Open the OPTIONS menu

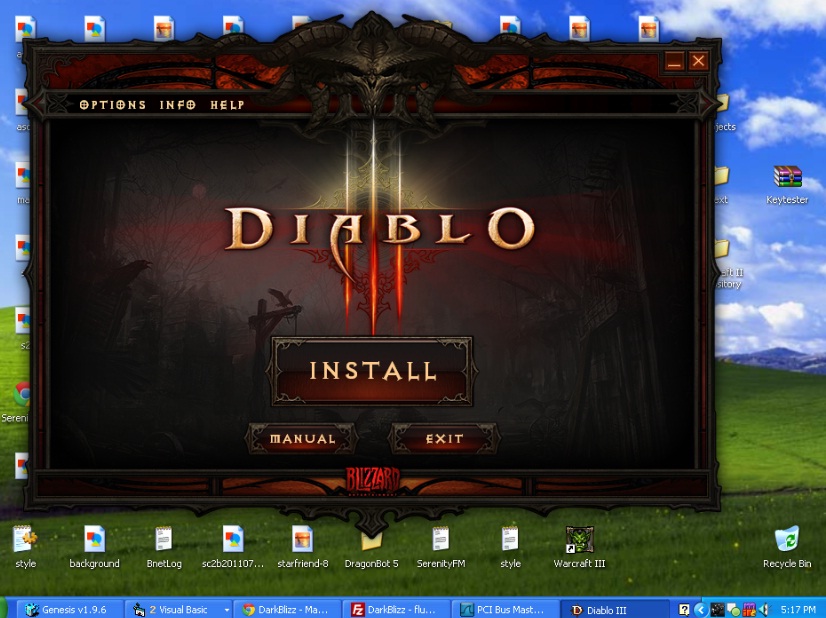112,105
